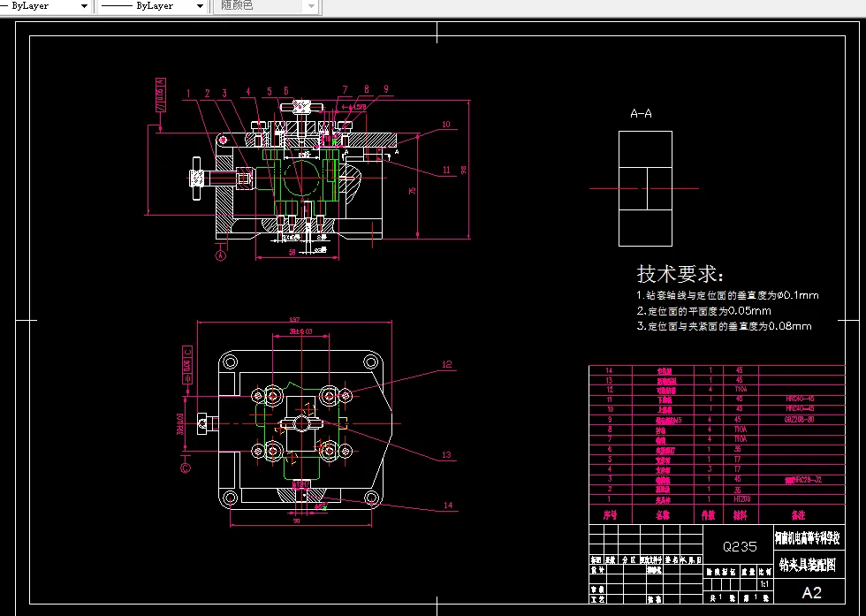Click the HT200 material cell in row 1
Viewport: 866px width, 616px height.
(x=741, y=498)
